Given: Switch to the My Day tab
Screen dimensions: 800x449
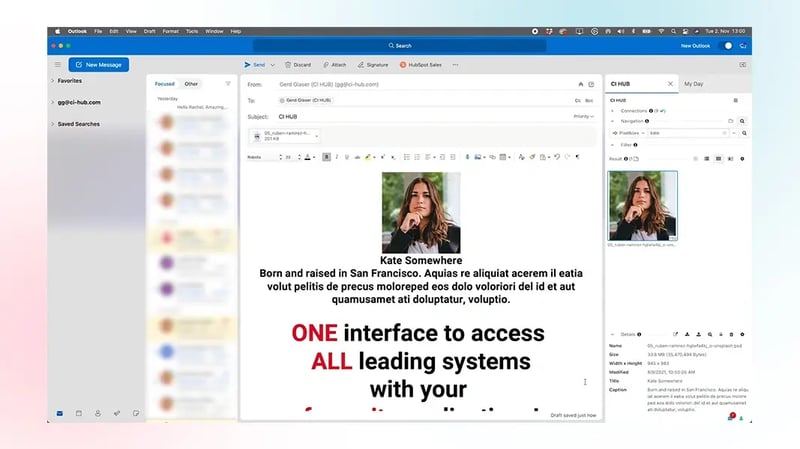Looking at the screenshot, I should (x=693, y=84).
